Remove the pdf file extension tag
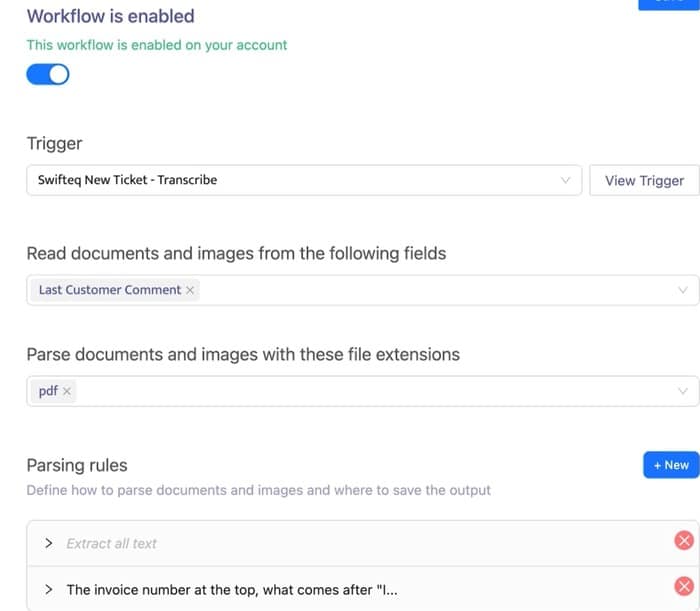 (x=67, y=391)
